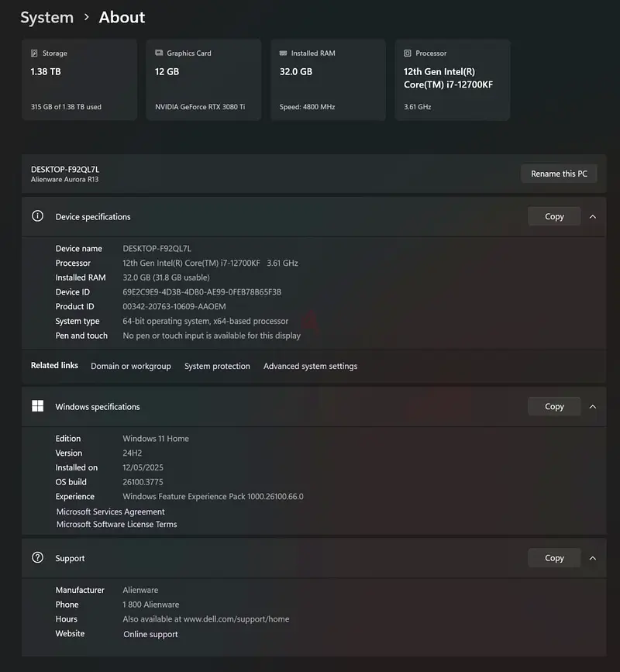The image size is (620, 672).
Task: Select the Device ID value 69E2C9E9-4D3B-4DB0-AE99-0FEB78B65F3B
Action: [x=201, y=292]
